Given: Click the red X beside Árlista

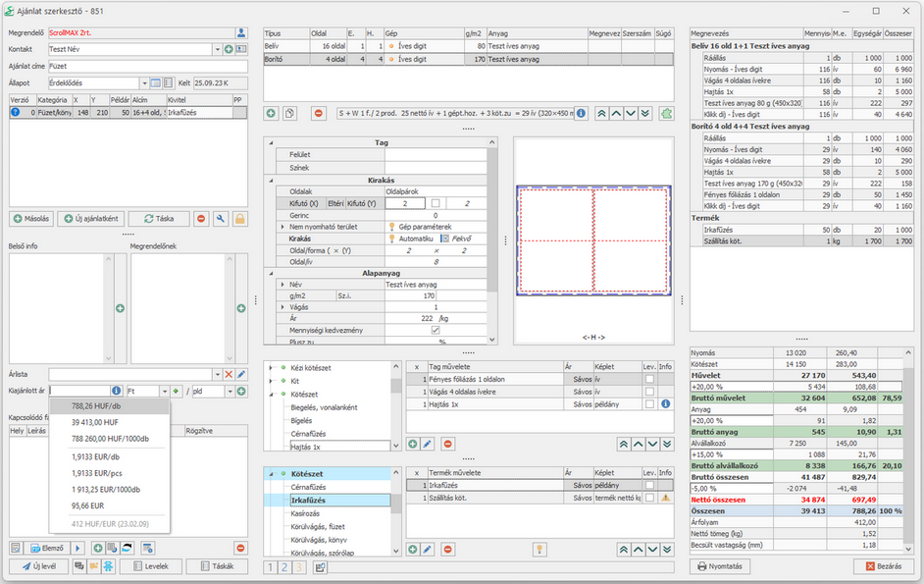Looking at the screenshot, I should (x=229, y=374).
